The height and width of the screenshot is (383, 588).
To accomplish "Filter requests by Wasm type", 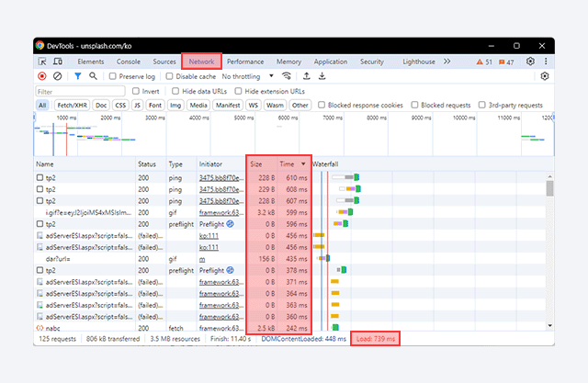I will pyautogui.click(x=275, y=105).
